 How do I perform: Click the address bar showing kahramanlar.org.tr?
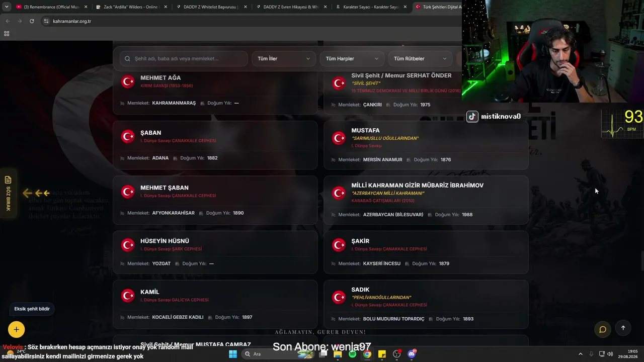pyautogui.click(x=252, y=21)
